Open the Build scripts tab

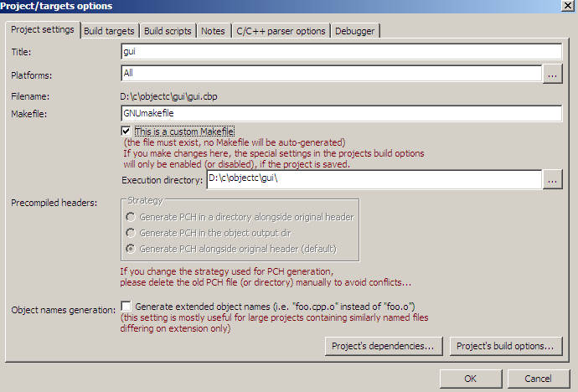point(168,31)
